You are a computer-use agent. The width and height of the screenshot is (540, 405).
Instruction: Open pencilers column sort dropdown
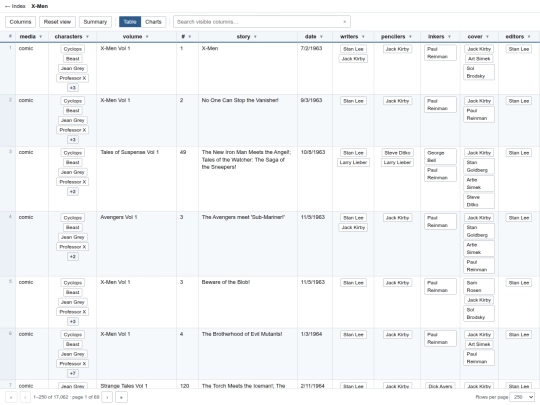[x=410, y=37]
